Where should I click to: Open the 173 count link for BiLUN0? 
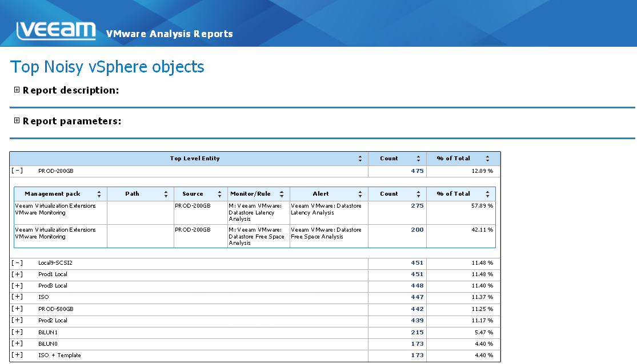click(x=417, y=343)
